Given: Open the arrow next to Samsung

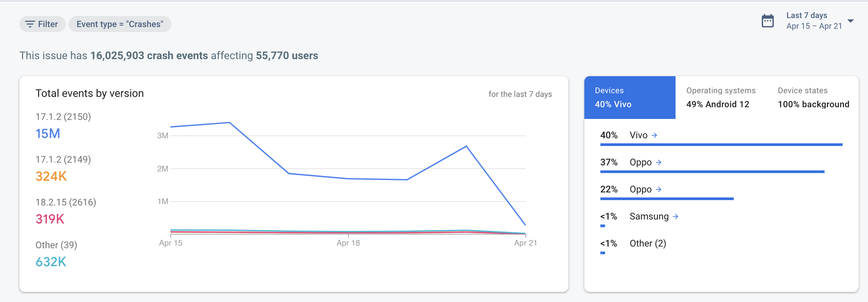Looking at the screenshot, I should (675, 216).
